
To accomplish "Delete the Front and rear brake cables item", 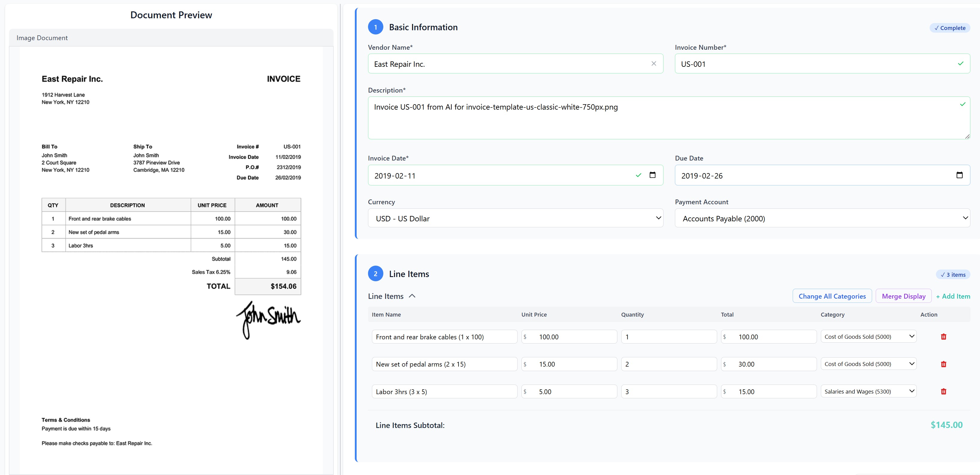I will point(943,337).
